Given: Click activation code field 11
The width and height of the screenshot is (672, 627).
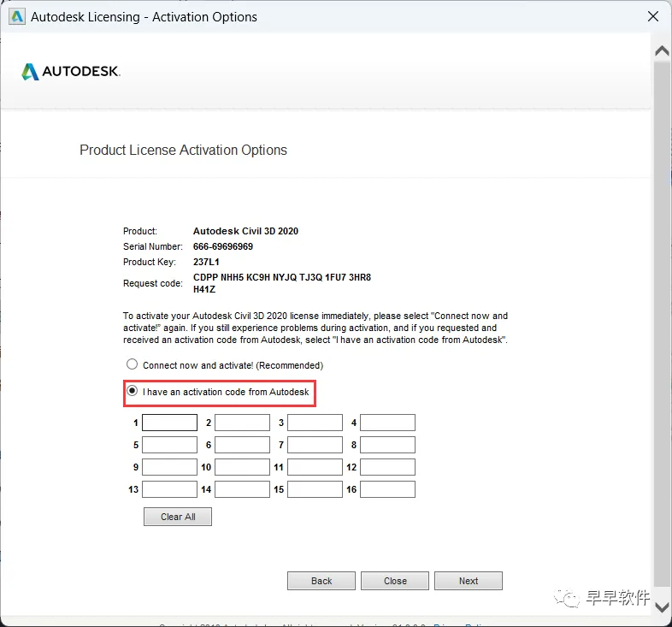Looking at the screenshot, I should (315, 467).
